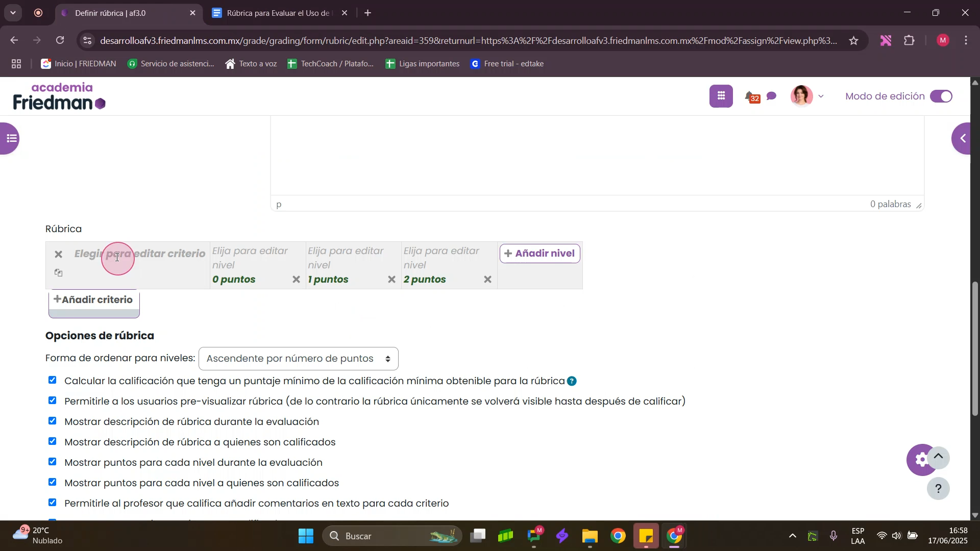The height and width of the screenshot is (551, 980).
Task: Uncheck Permitirle a los usuarios pre-visualizar rúbrica
Action: coord(52,400)
